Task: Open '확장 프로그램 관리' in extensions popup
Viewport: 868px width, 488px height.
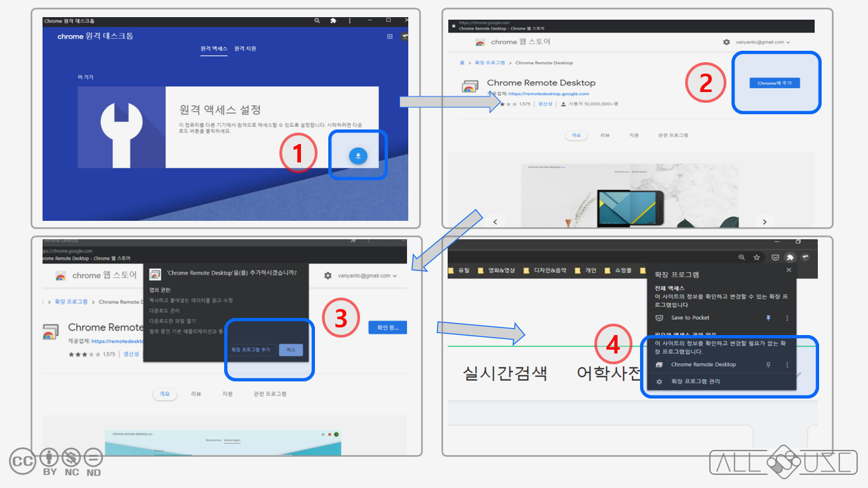Action: 695,382
